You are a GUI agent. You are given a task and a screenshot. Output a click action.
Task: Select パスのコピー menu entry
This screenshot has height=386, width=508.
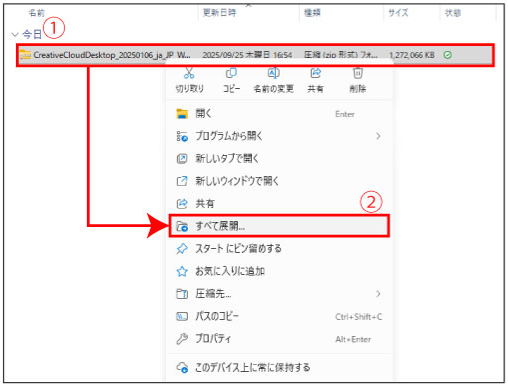(x=279, y=316)
